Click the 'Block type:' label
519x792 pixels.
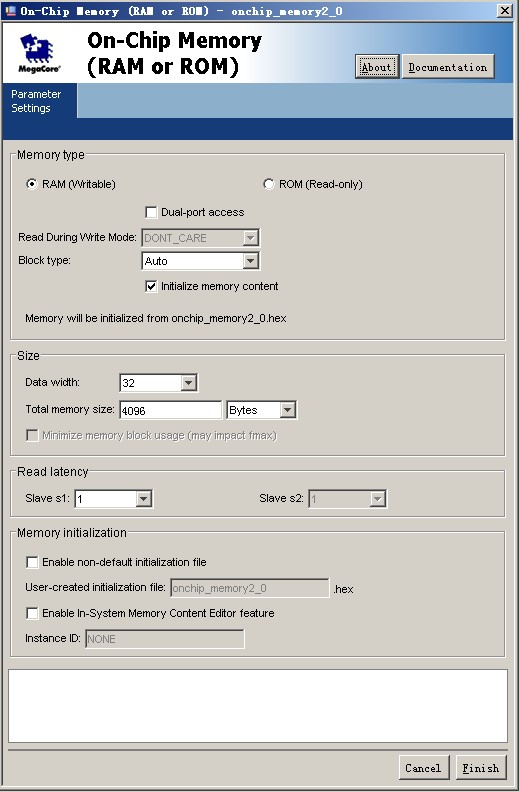[44, 261]
